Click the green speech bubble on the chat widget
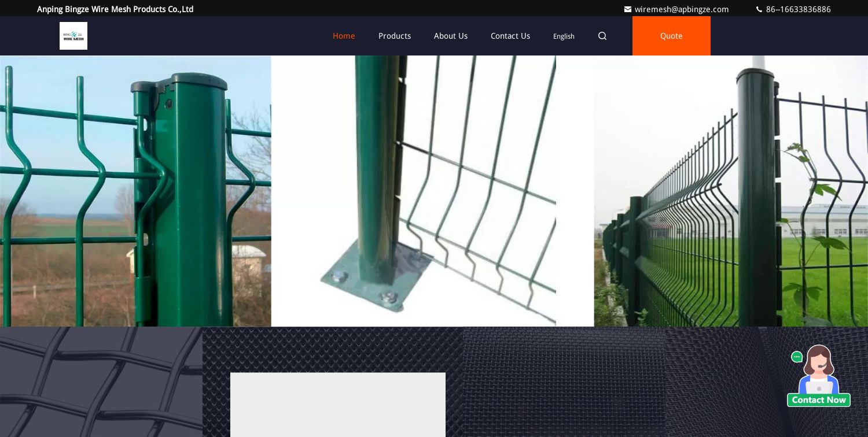The image size is (868, 437). (797, 357)
